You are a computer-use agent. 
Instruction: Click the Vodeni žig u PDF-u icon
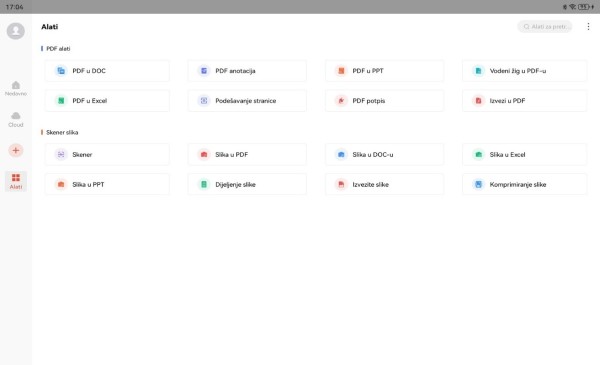coord(478,71)
